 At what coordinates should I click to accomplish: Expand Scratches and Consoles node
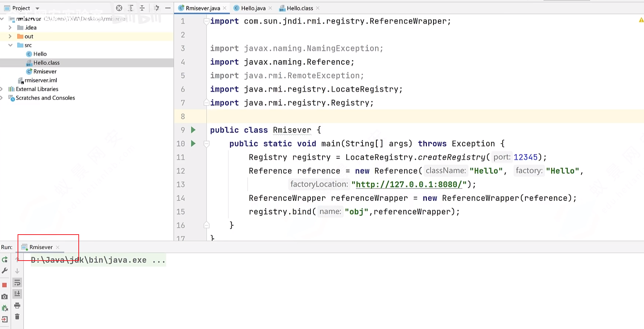[x=2, y=98]
